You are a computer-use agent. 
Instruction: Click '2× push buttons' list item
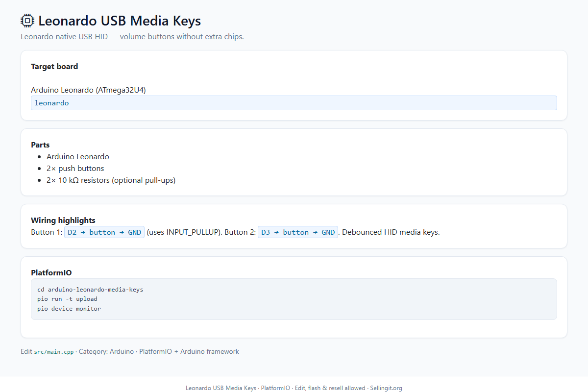tap(75, 169)
